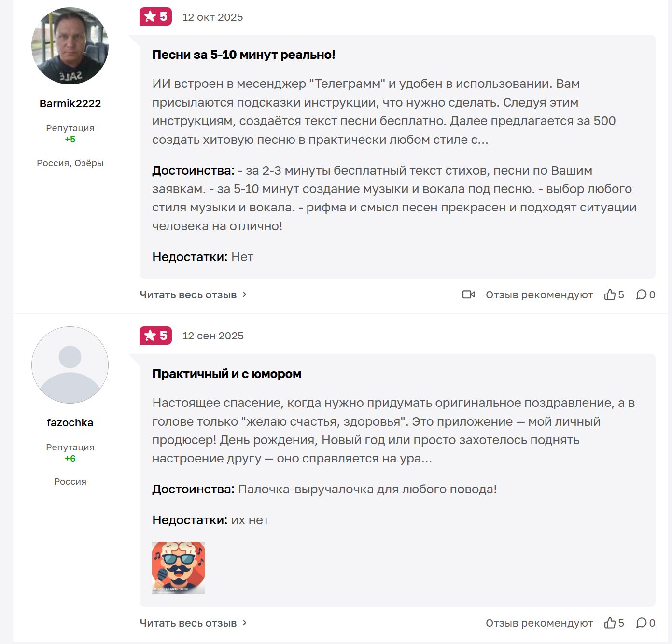The width and height of the screenshot is (672, 644).
Task: Open fazochka's default avatar placeholder
Action: click(x=70, y=365)
